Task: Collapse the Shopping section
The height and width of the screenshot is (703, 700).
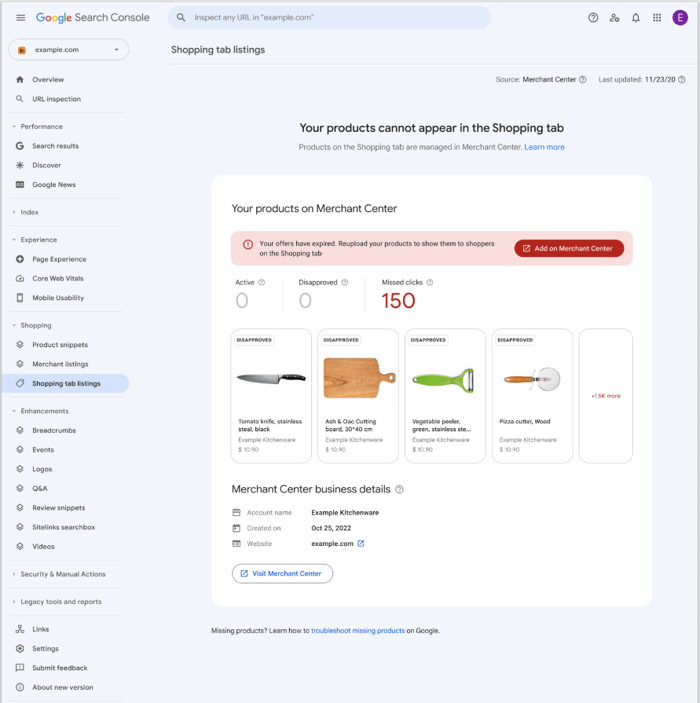Action: 14,325
